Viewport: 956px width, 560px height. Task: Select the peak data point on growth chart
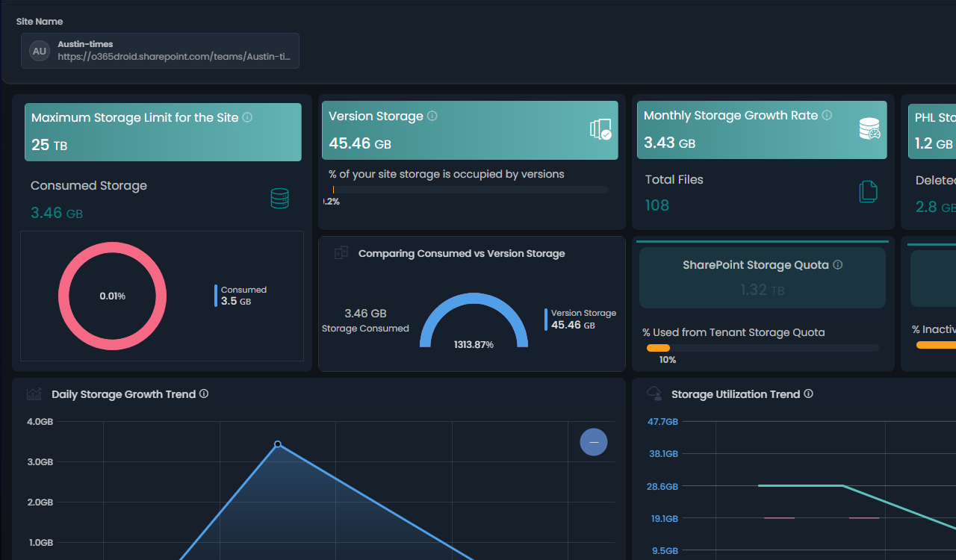(277, 444)
